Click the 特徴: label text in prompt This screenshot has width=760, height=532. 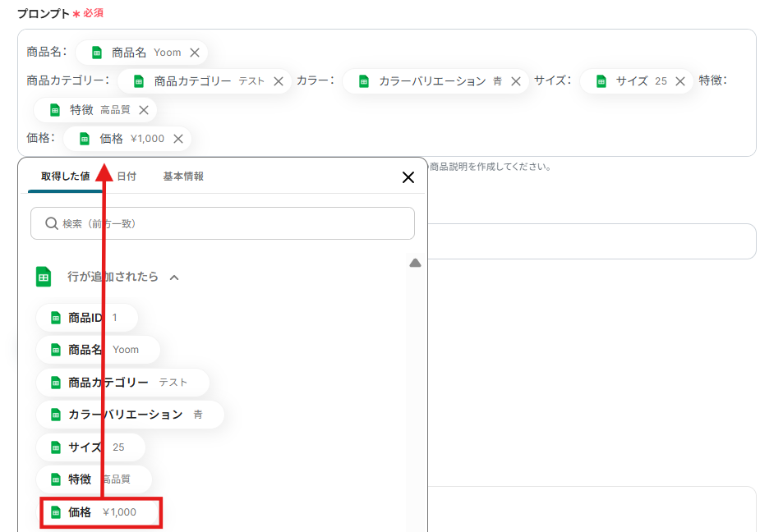coord(712,80)
